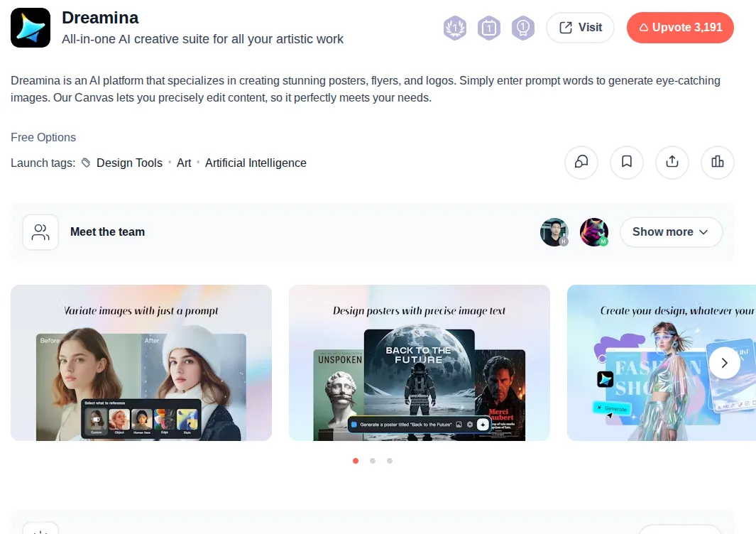Open the comments discussion icon
This screenshot has width=756, height=534.
(x=581, y=162)
